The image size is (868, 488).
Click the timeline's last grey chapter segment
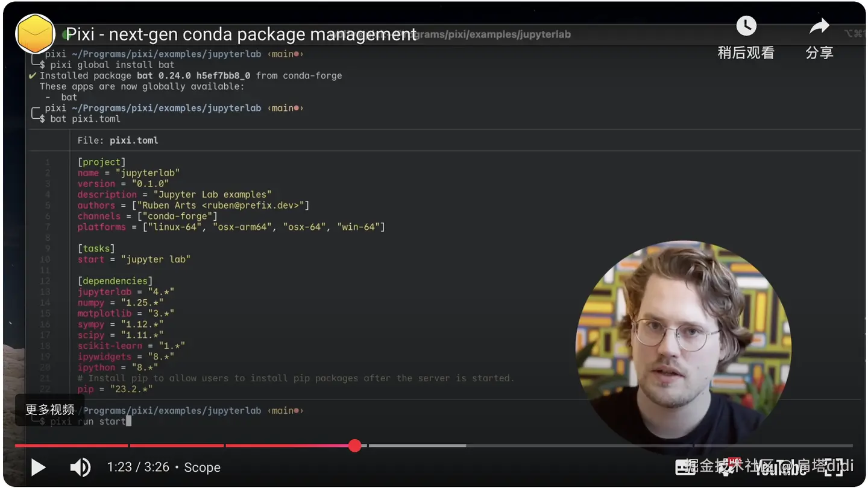(x=774, y=446)
